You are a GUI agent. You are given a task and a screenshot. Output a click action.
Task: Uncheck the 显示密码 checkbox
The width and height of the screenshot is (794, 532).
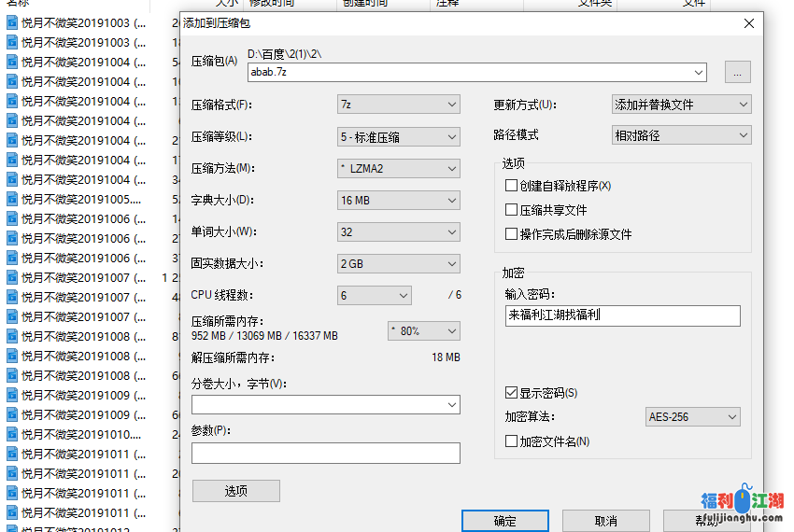click(511, 393)
